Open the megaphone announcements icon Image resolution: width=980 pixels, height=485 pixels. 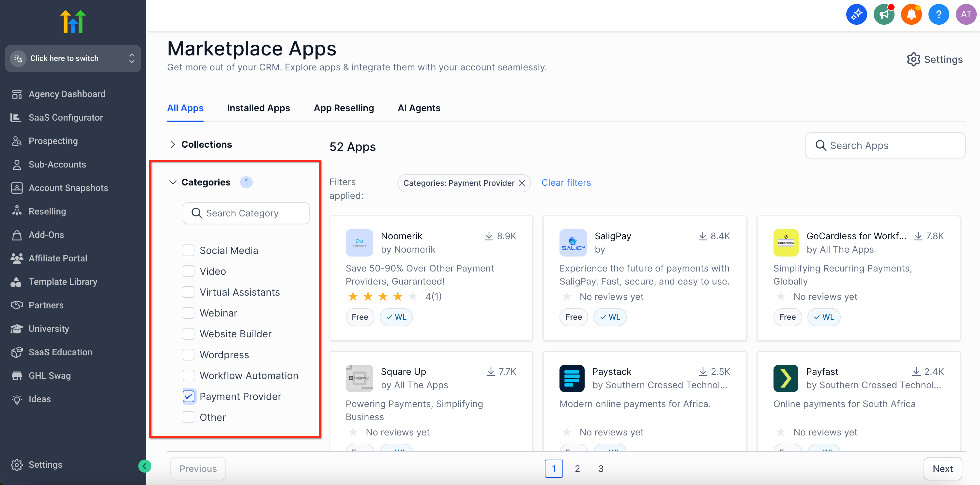point(883,14)
